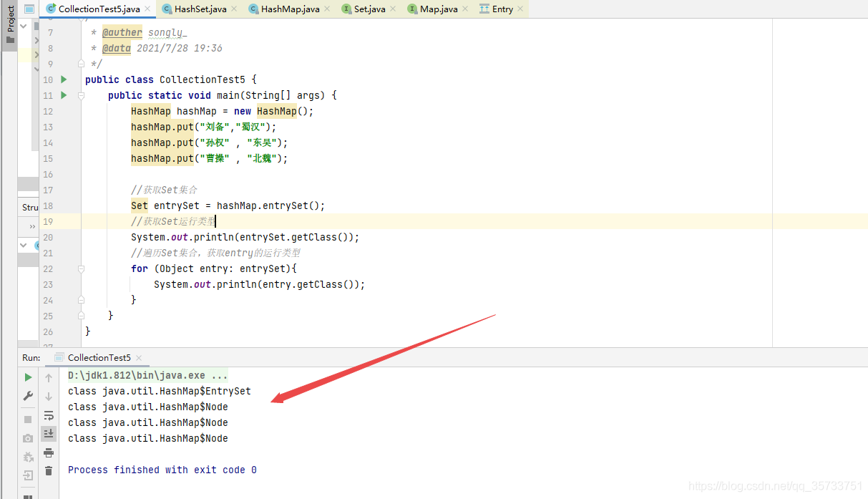Click the Exit arrow icon in Run panel
The width and height of the screenshot is (868, 499).
click(28, 475)
